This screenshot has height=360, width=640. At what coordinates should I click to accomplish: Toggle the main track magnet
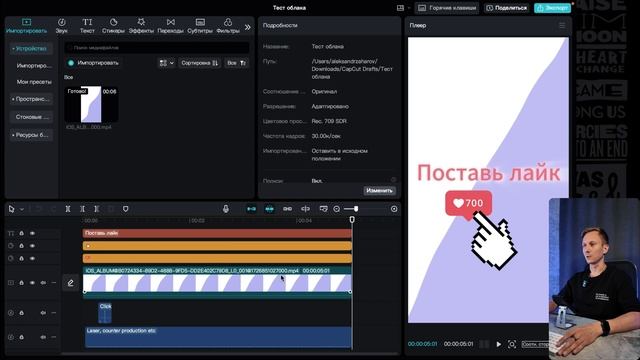pos(251,209)
